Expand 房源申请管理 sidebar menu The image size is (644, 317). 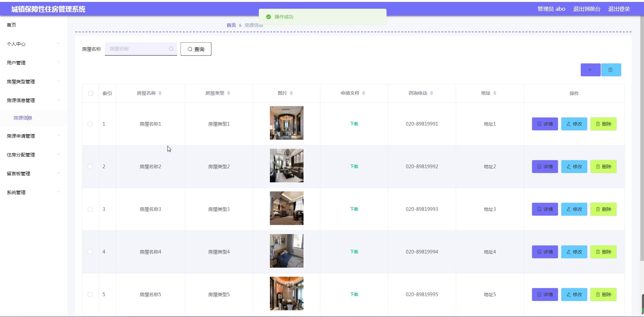coord(34,136)
